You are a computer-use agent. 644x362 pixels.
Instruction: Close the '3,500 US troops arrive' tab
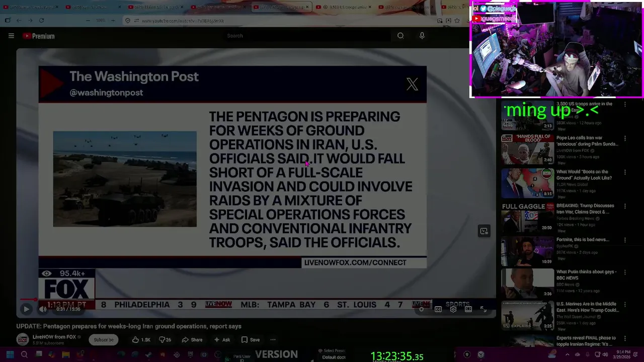(x=370, y=8)
